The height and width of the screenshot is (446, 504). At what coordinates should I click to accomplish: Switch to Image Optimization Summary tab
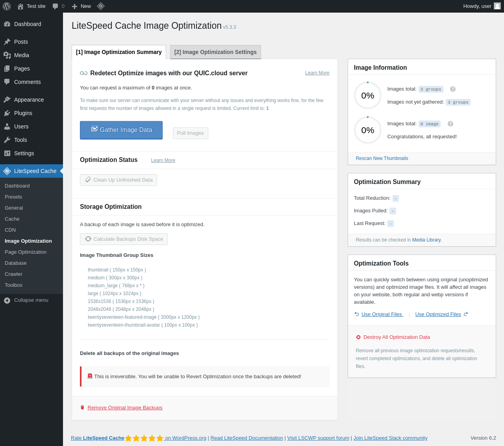click(x=119, y=52)
